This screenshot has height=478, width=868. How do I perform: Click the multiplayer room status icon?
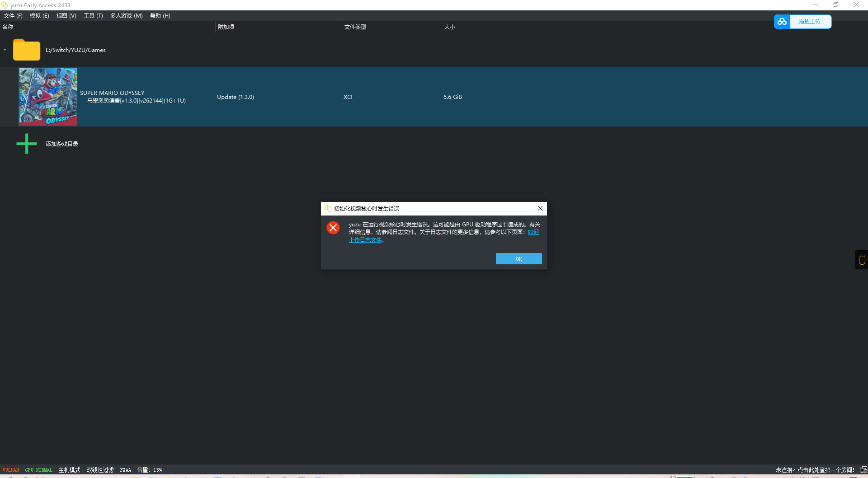coord(863,470)
